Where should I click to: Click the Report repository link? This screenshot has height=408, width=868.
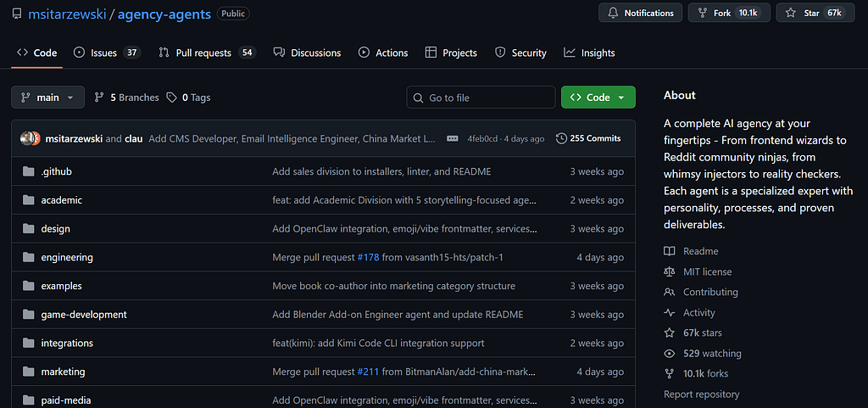pos(701,394)
